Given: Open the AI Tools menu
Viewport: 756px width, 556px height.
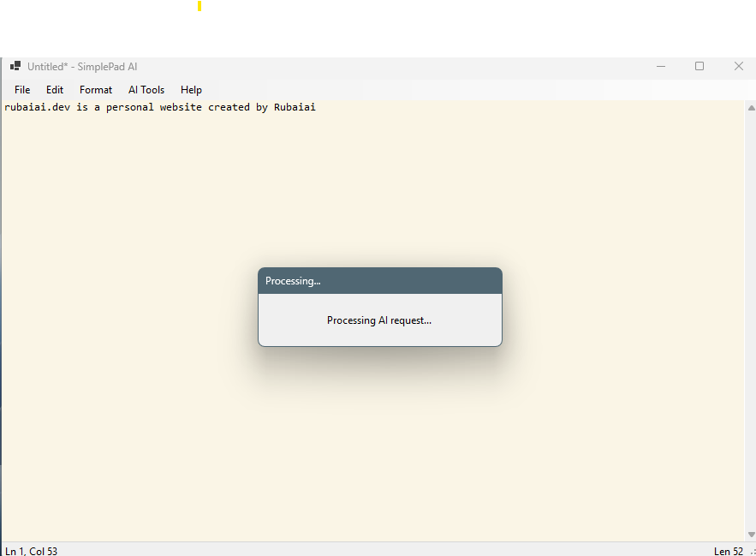Looking at the screenshot, I should coord(146,90).
